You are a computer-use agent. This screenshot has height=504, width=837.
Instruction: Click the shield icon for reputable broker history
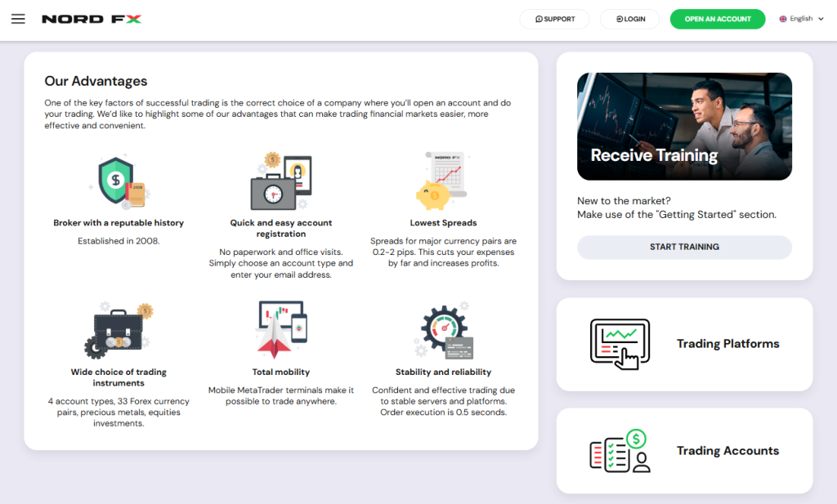(x=119, y=182)
